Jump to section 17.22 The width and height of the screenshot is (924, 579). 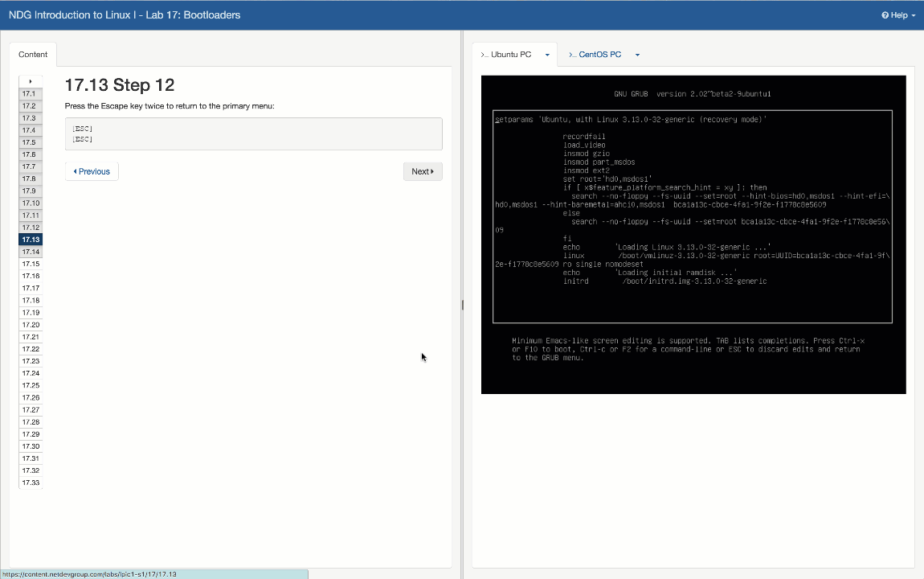[x=31, y=349]
